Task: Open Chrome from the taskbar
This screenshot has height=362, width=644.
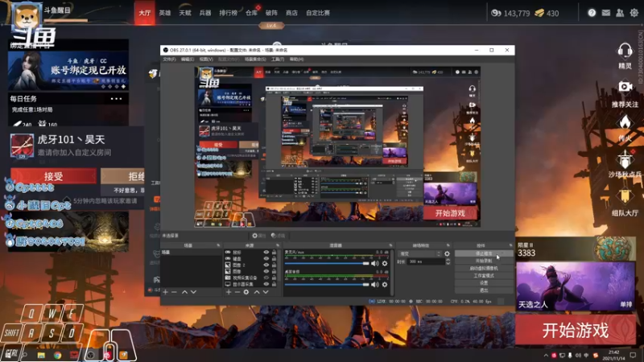Action: (57, 355)
